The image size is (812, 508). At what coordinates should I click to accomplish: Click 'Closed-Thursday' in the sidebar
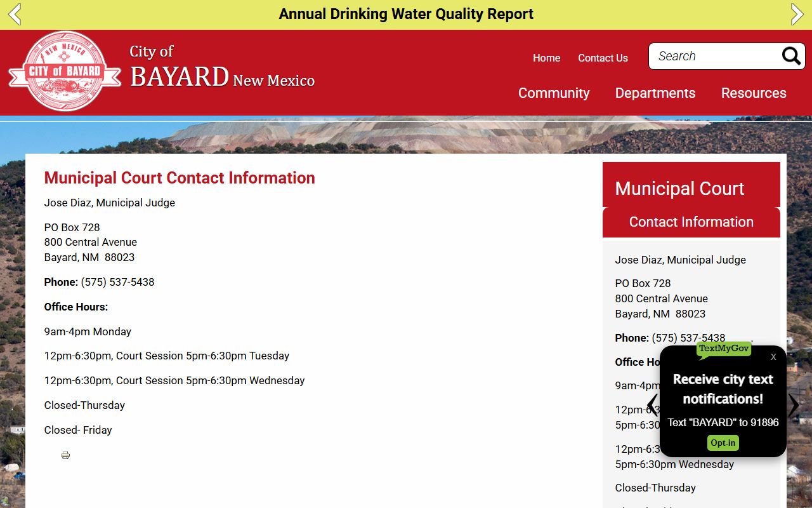pyautogui.click(x=655, y=488)
